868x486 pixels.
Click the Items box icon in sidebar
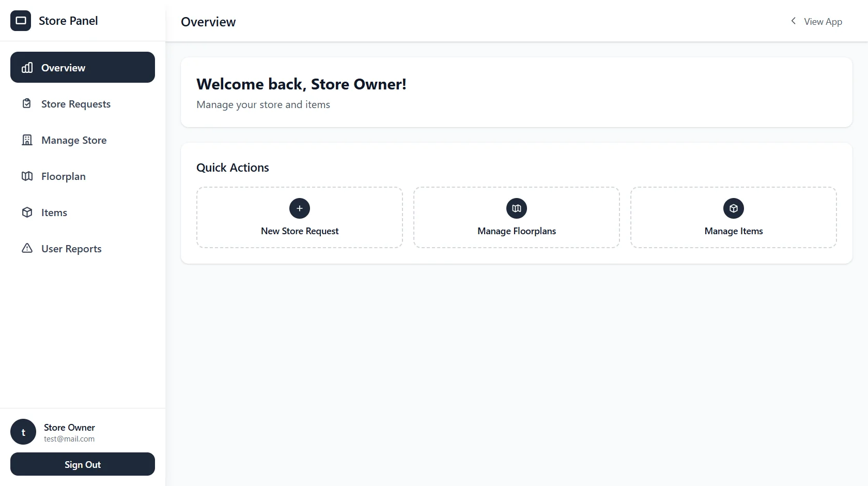coord(27,212)
